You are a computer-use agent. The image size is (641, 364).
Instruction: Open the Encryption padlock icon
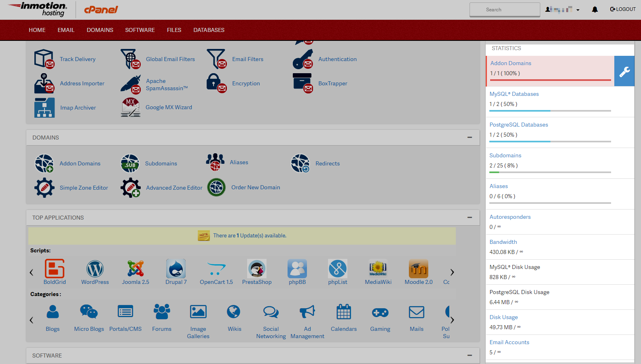tap(216, 83)
